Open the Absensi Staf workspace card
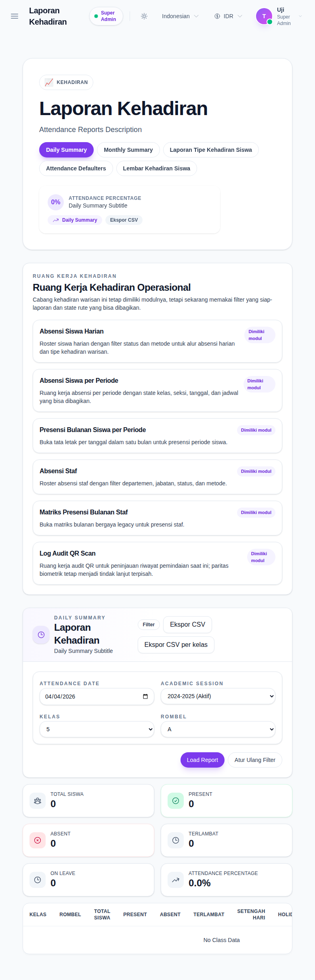 point(157,477)
